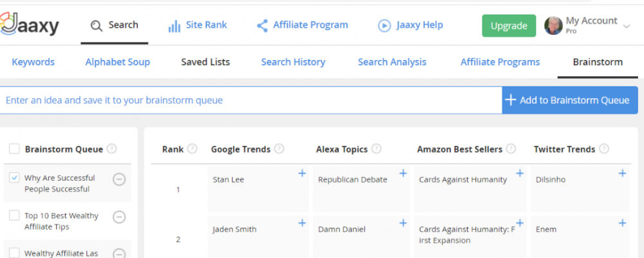Click the Alexa Topics column header
Image resolution: width=644 pixels, height=258 pixels.
[342, 149]
